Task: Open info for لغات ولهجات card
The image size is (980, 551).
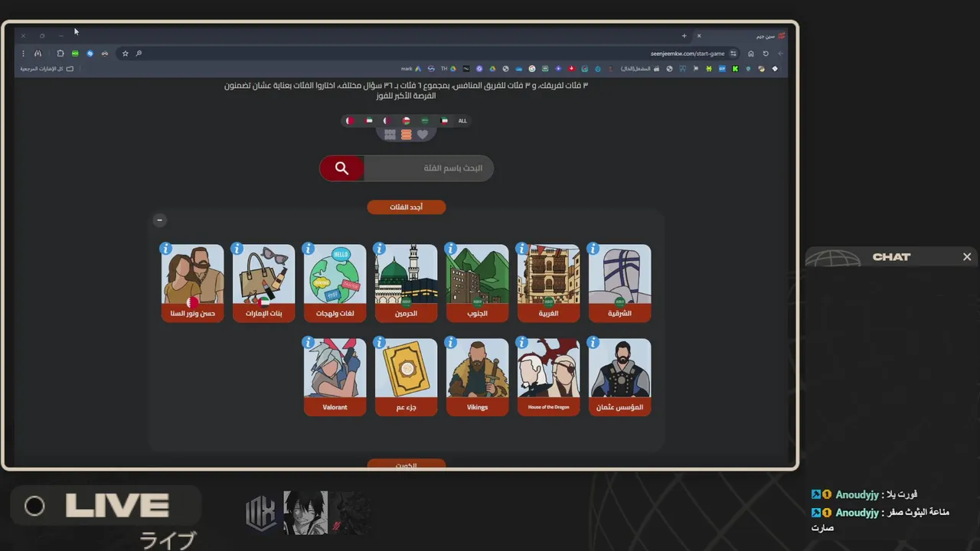Action: (308, 249)
